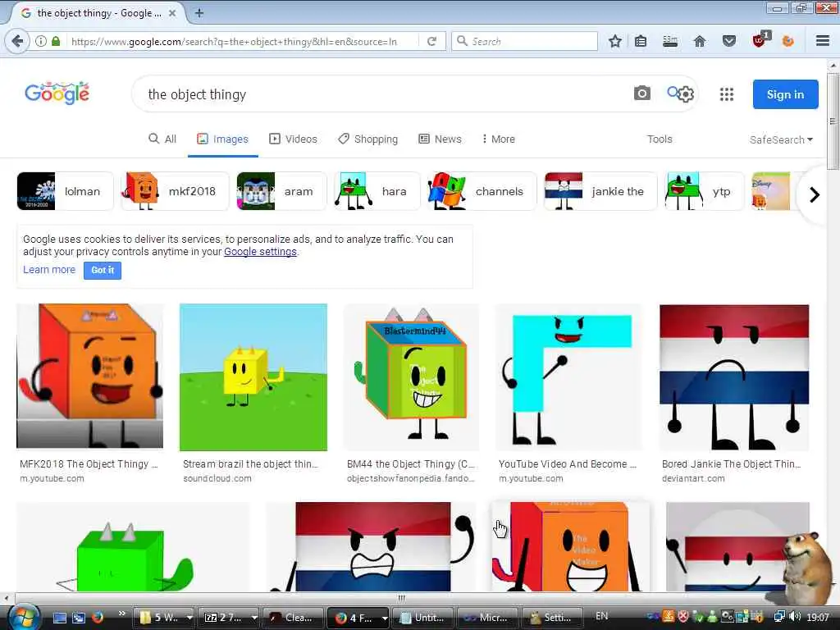Open the MFK2018 The Object Thingy image
This screenshot has height=630, width=840.
(89, 376)
